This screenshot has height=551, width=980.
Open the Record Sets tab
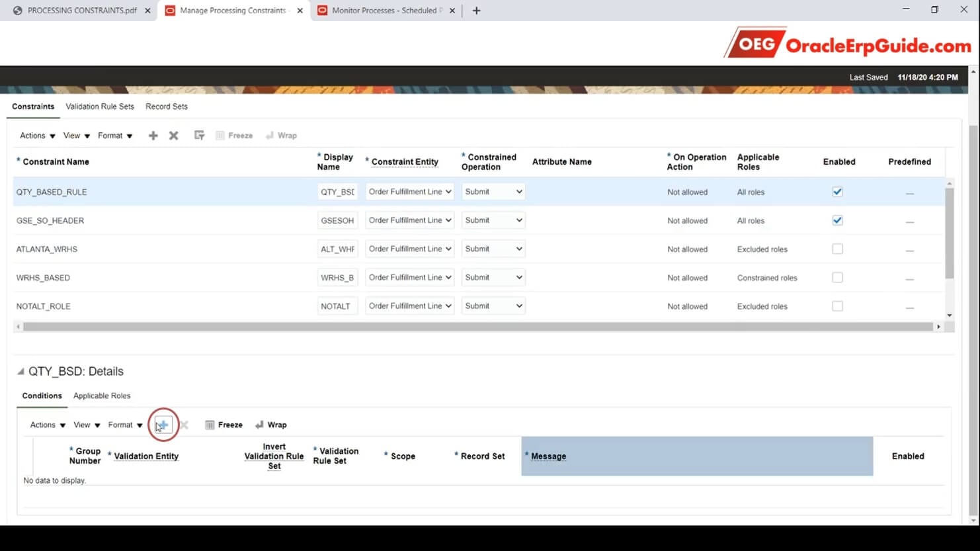(x=167, y=106)
